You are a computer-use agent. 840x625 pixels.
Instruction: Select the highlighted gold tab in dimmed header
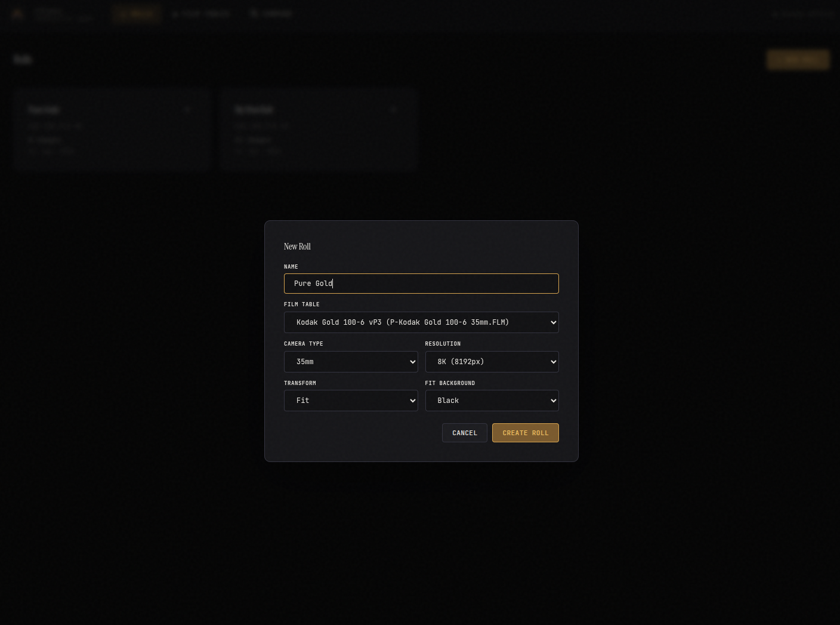pos(137,14)
